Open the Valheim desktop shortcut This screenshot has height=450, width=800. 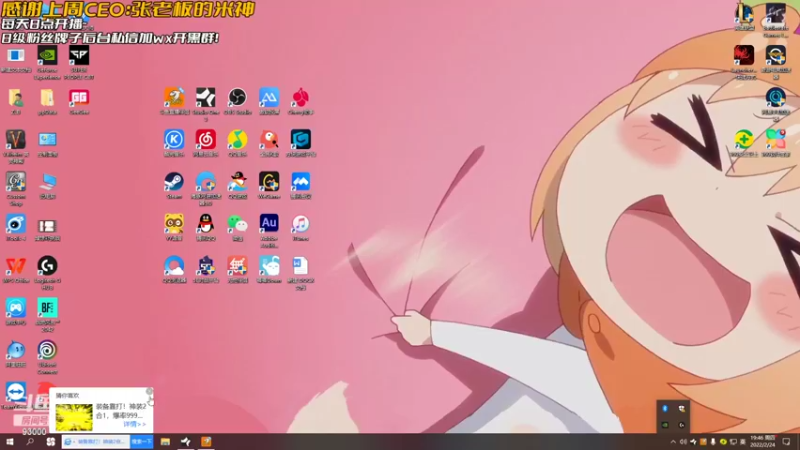coord(16,140)
